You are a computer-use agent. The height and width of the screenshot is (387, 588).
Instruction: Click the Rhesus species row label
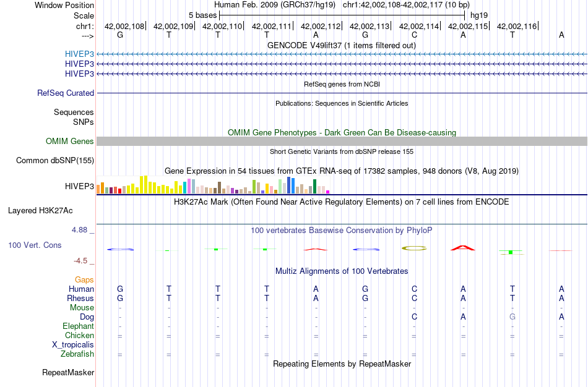click(80, 298)
